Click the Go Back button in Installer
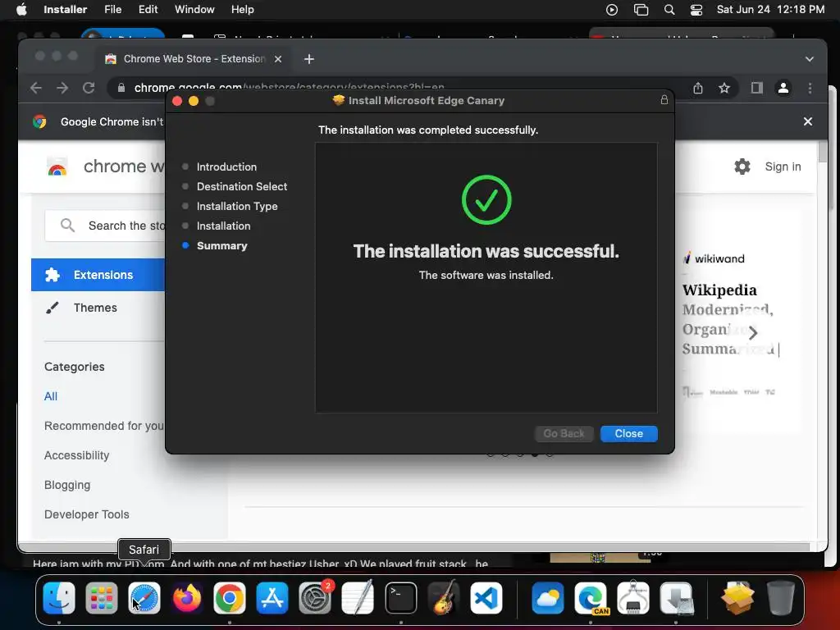This screenshot has width=840, height=630. coord(564,433)
